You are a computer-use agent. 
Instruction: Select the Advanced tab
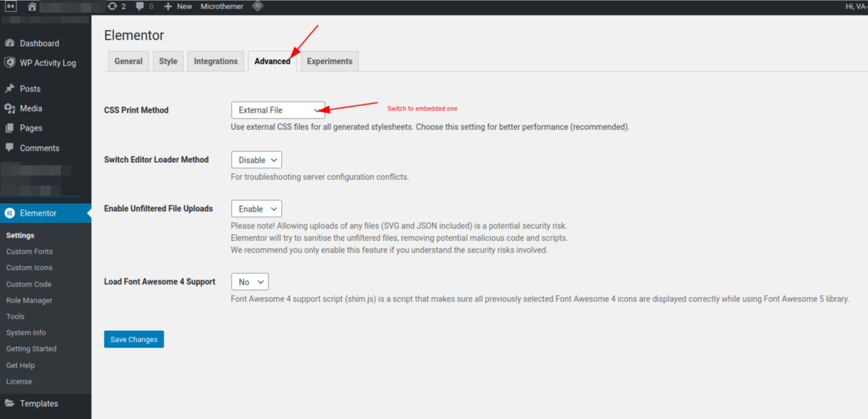coord(273,61)
